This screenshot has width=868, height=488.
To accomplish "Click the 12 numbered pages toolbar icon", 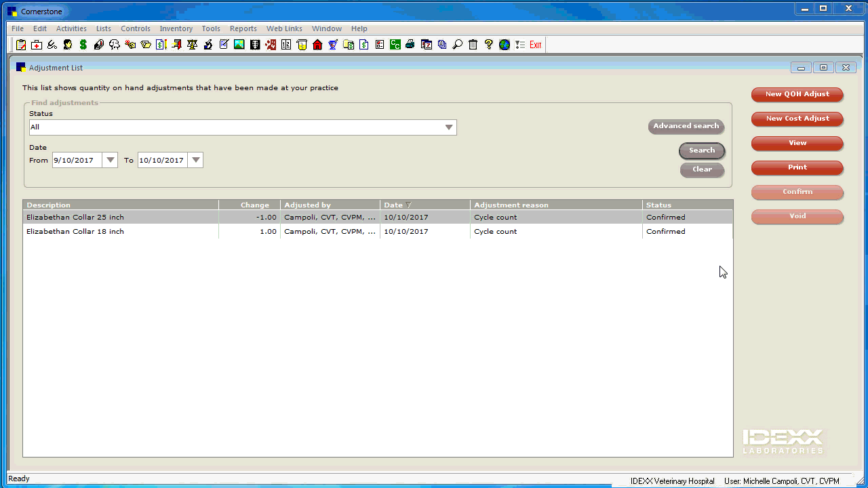I will tap(286, 45).
